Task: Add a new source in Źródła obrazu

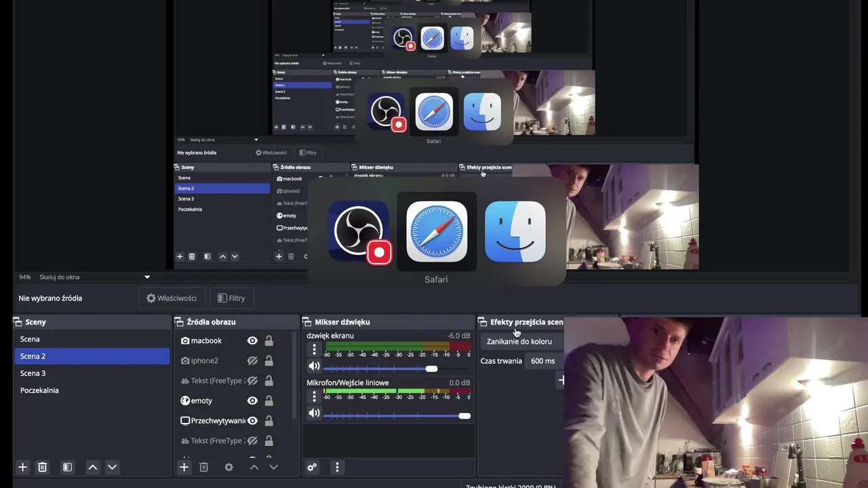Action: click(184, 467)
